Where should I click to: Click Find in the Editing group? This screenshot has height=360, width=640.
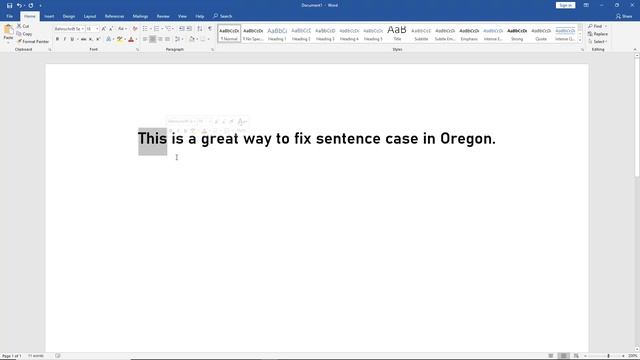(596, 26)
